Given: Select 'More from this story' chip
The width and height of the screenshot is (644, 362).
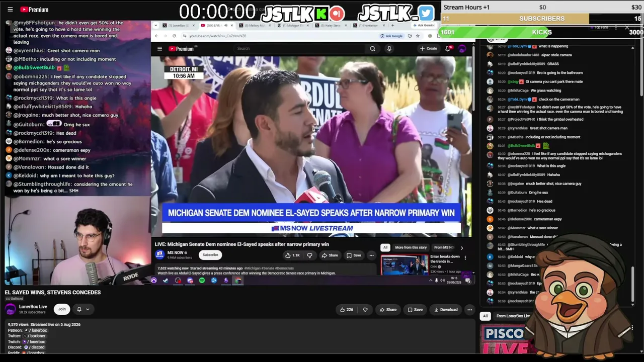Looking at the screenshot, I should pyautogui.click(x=411, y=247).
